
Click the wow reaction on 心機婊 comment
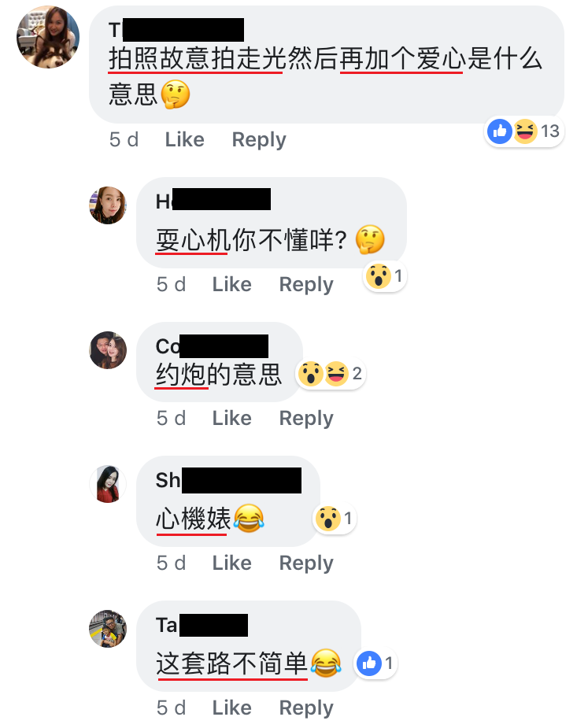334,518
